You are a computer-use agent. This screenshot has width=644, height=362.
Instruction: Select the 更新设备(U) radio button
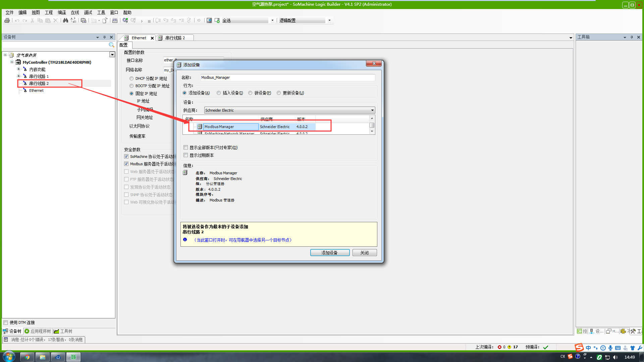coord(279,93)
